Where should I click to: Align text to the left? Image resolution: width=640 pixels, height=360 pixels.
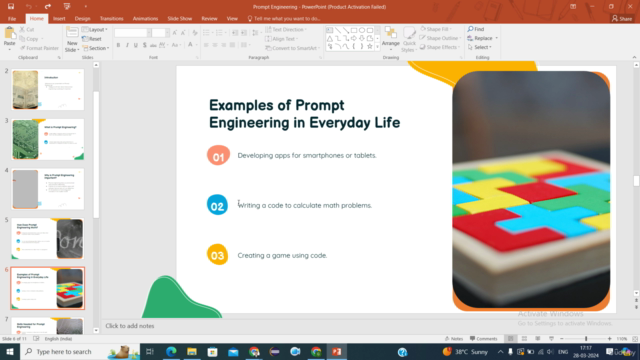[x=206, y=45]
